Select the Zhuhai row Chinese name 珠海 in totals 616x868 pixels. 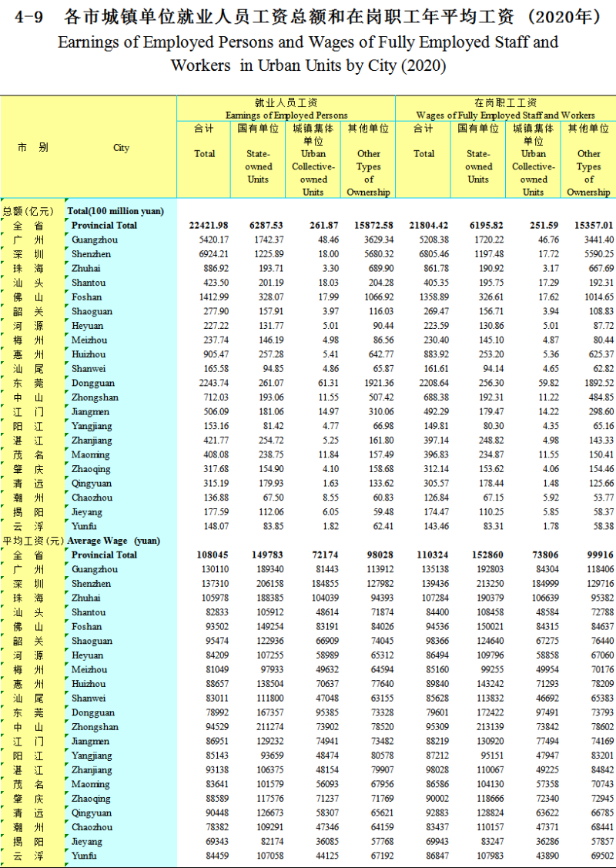coord(28,269)
